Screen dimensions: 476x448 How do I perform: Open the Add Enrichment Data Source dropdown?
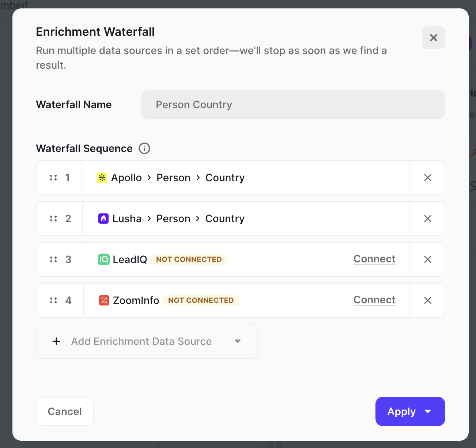tap(146, 341)
